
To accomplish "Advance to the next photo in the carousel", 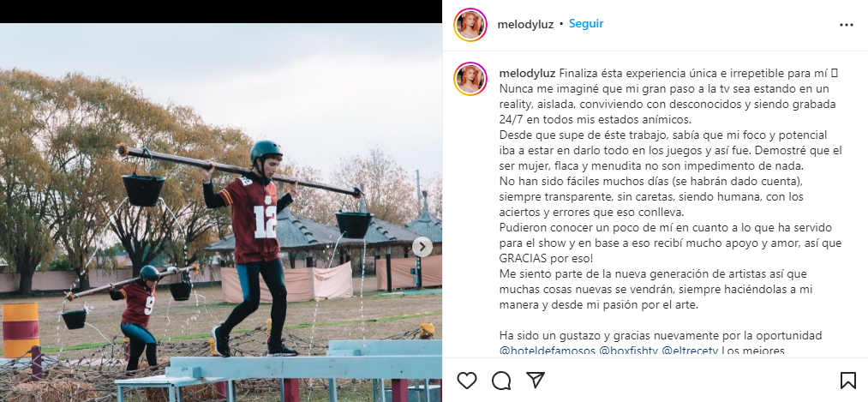I will point(422,247).
